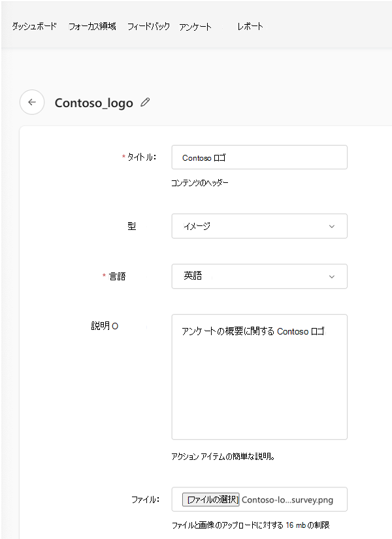
Task: Click the pencil icon to rename Contoso_logo
Action: click(x=145, y=103)
